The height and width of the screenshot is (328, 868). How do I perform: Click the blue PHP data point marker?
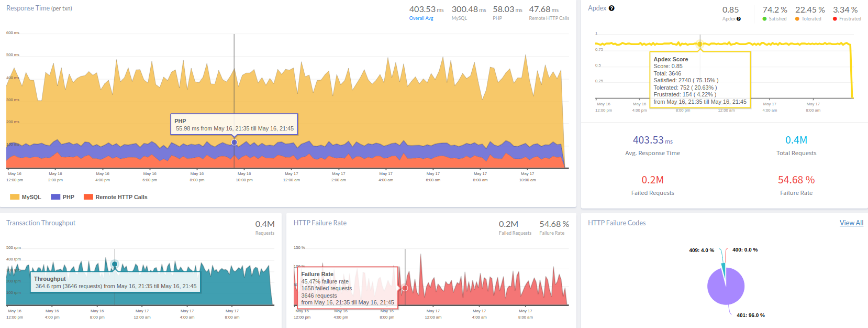[234, 143]
